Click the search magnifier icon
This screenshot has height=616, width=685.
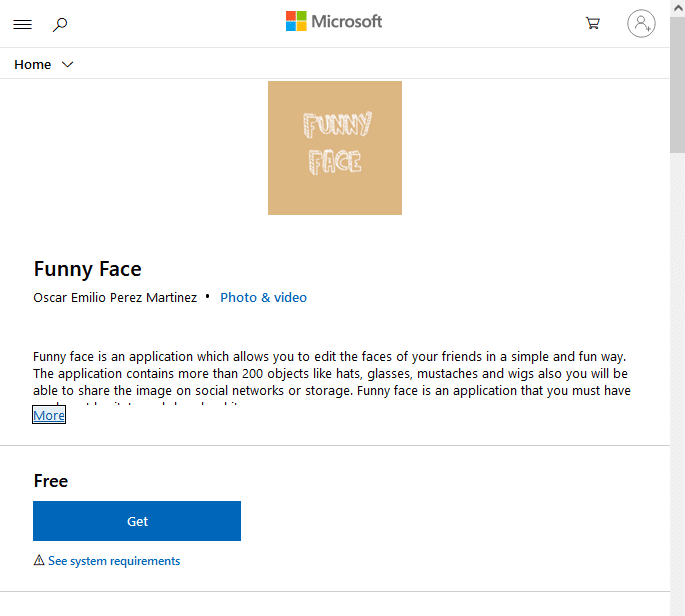coord(60,24)
